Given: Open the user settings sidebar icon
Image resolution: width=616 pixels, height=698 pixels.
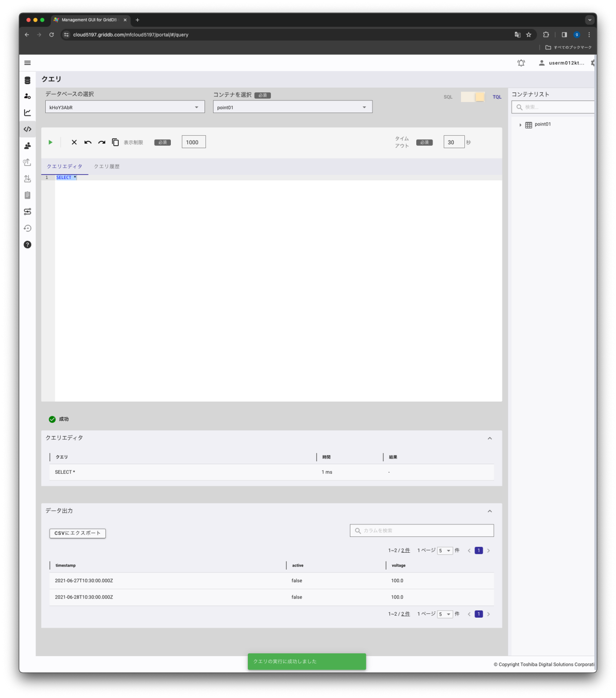Looking at the screenshot, I should pyautogui.click(x=27, y=96).
